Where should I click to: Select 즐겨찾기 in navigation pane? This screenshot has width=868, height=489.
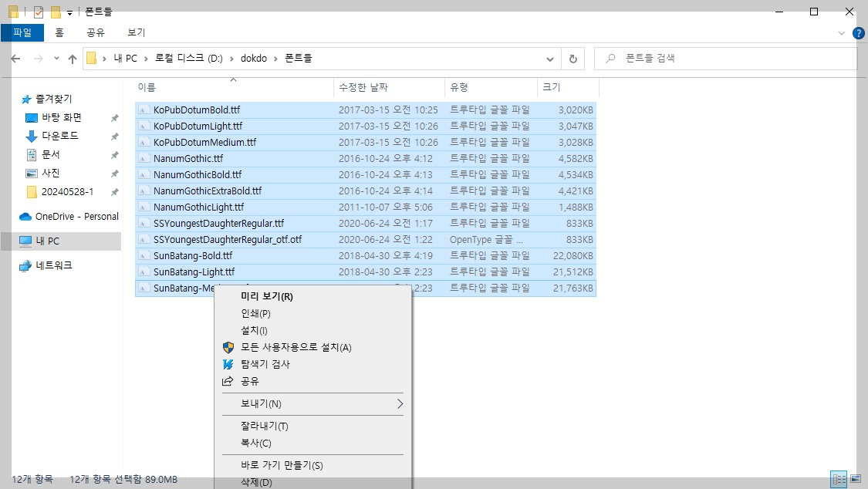(54, 99)
